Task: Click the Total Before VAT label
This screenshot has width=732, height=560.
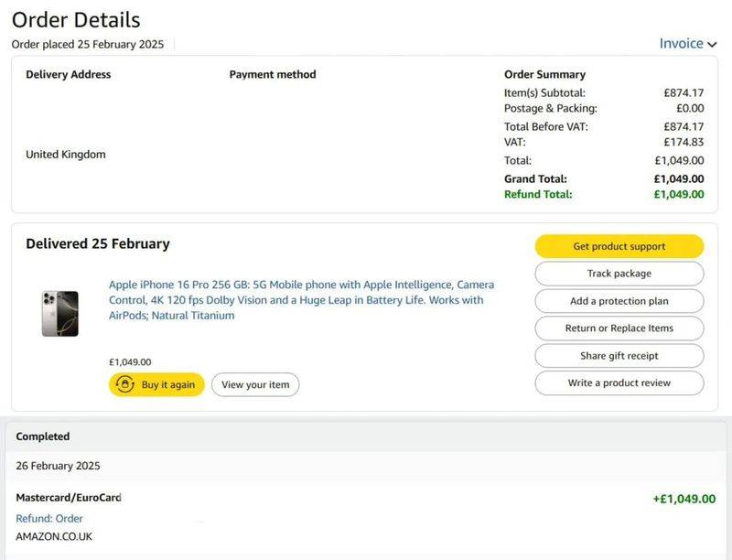Action: coord(545,126)
